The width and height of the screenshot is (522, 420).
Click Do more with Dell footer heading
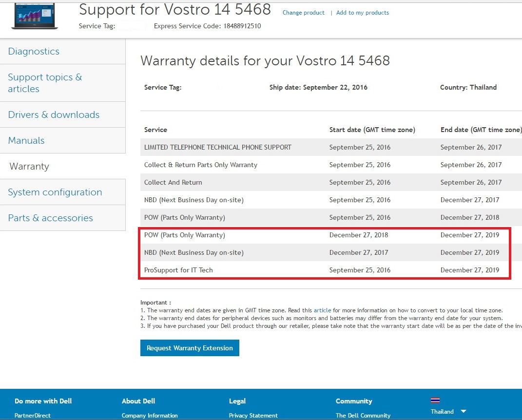tap(43, 401)
